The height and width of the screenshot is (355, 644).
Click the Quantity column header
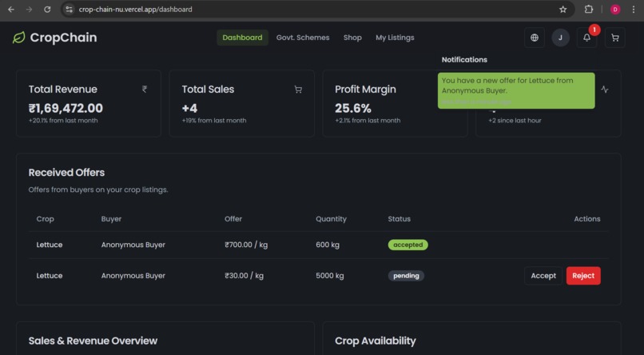331,219
